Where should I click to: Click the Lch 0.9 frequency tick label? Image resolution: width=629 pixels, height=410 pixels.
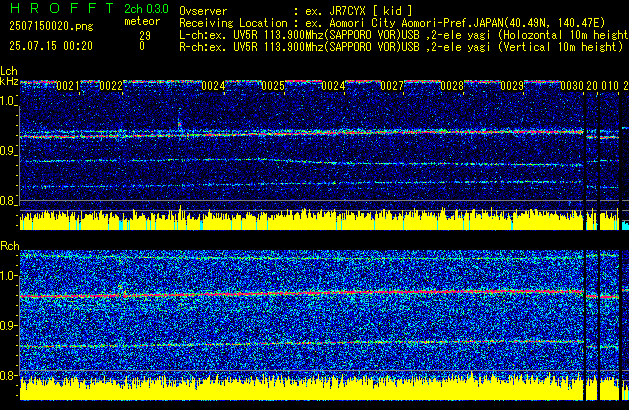click(8, 151)
